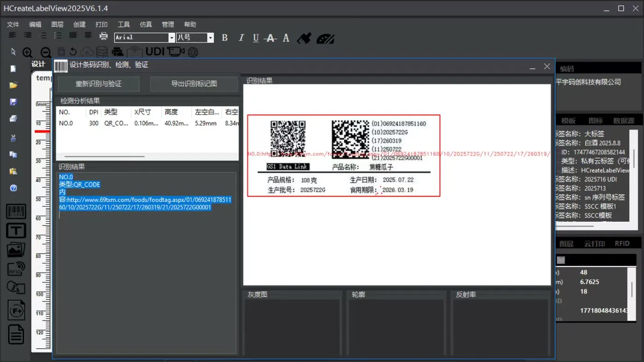Close the barcode recognition dialog
644x362 pixels.
click(547, 67)
